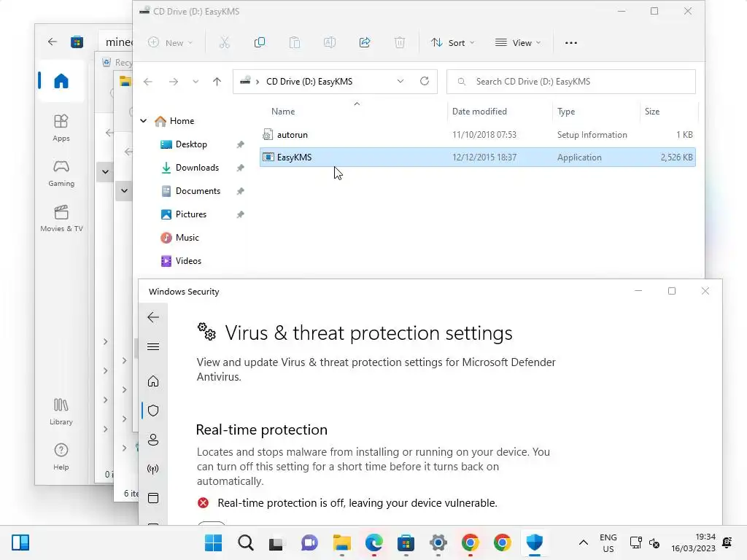Select the autorun file
Image resolution: width=747 pixels, height=560 pixels.
[x=477, y=135]
